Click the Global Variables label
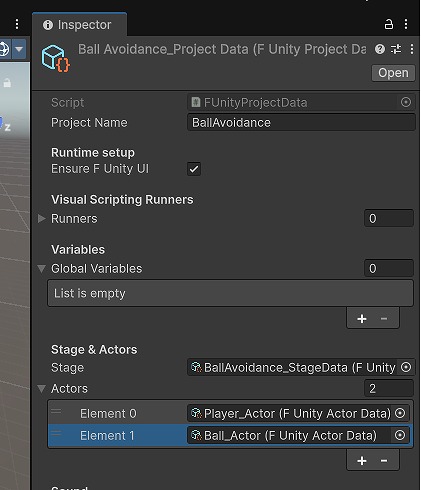 97,269
